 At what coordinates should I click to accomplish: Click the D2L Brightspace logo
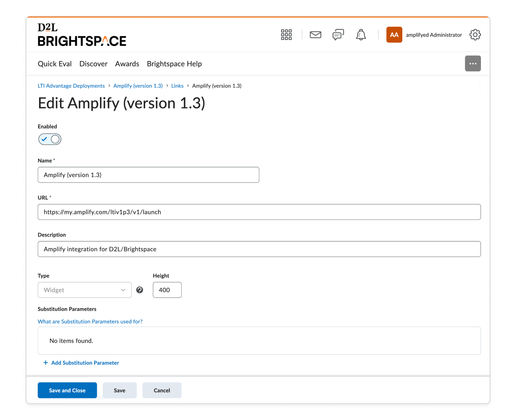81,35
